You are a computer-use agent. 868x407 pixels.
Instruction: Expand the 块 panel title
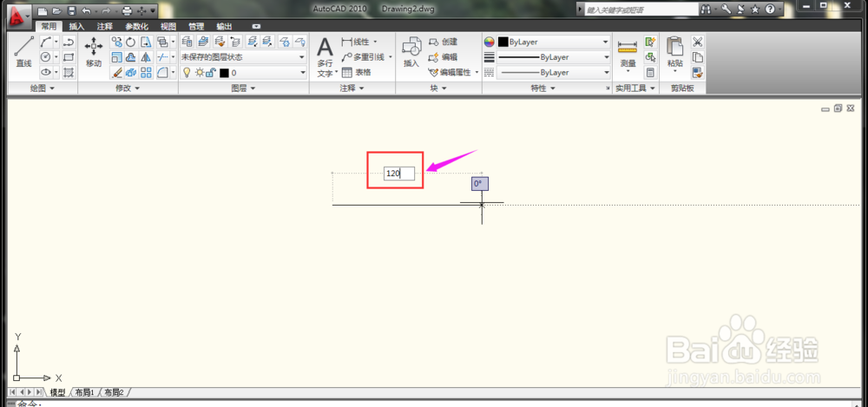coord(438,88)
